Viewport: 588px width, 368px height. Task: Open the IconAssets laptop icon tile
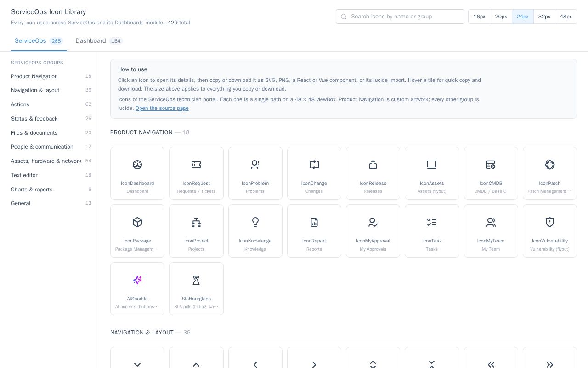click(x=432, y=173)
